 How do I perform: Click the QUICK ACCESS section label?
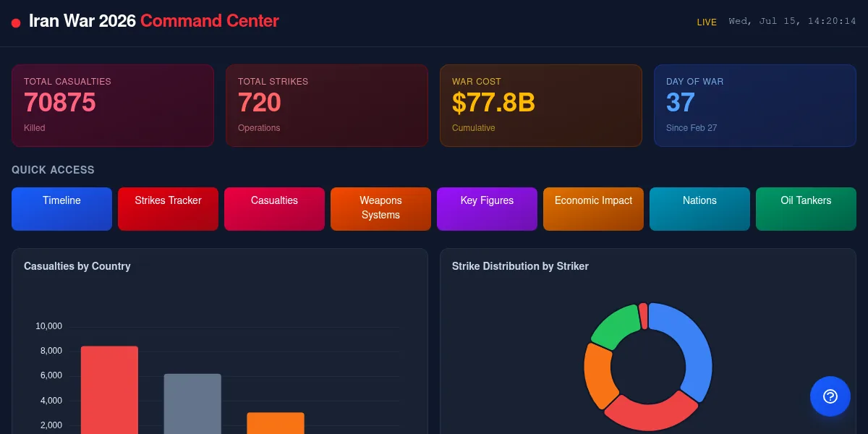tap(53, 170)
